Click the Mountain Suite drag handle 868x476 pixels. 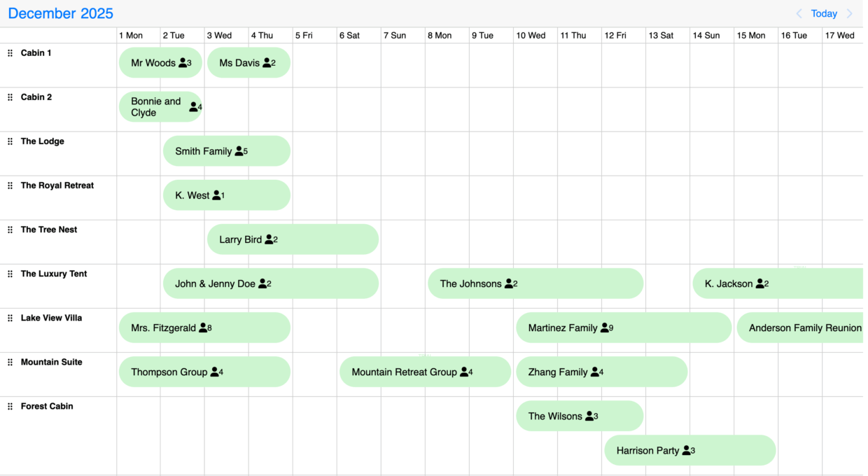pyautogui.click(x=10, y=362)
